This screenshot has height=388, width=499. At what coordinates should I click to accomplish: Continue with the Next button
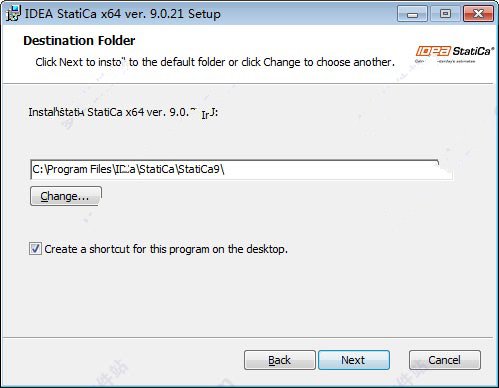[354, 360]
